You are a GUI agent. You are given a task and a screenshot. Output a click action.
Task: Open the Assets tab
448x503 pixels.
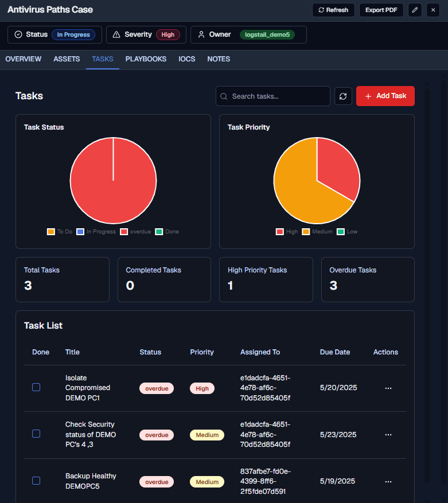point(67,59)
